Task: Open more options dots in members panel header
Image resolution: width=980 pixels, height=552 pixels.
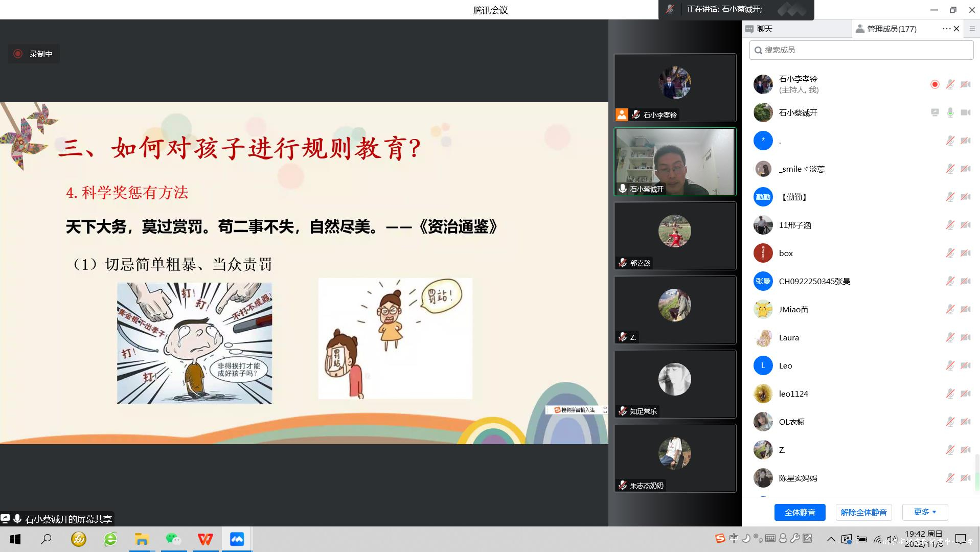Action: (946, 29)
